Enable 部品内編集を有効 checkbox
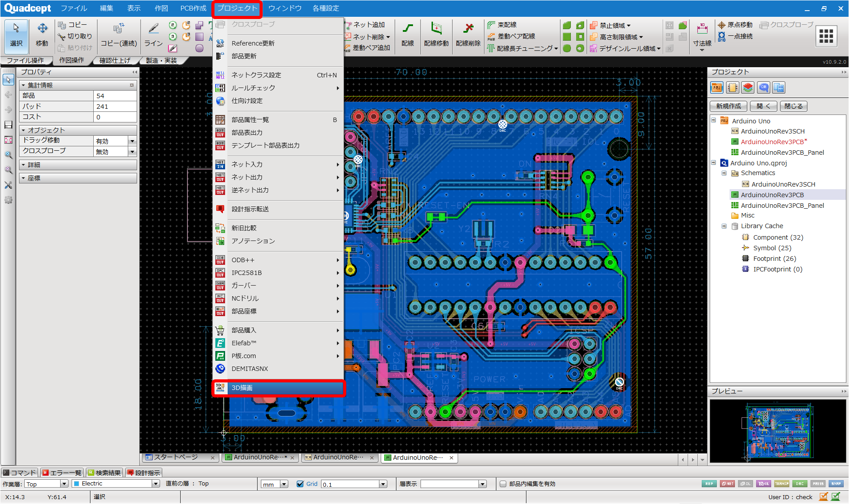849x504 pixels. click(503, 484)
